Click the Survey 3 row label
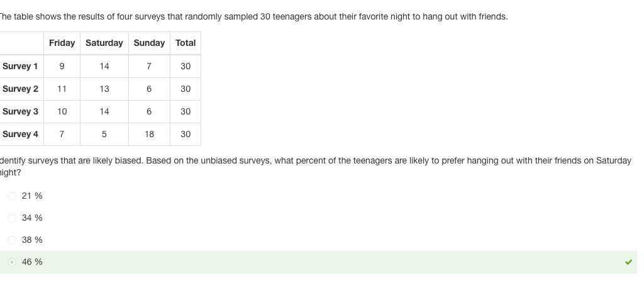Screen dimensions: 644x283 click(20, 111)
